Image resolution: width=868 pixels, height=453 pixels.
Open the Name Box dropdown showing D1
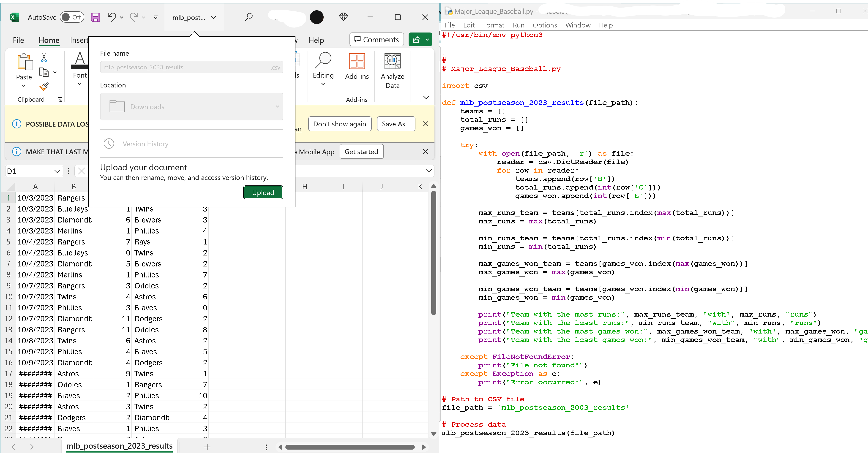pyautogui.click(x=57, y=171)
